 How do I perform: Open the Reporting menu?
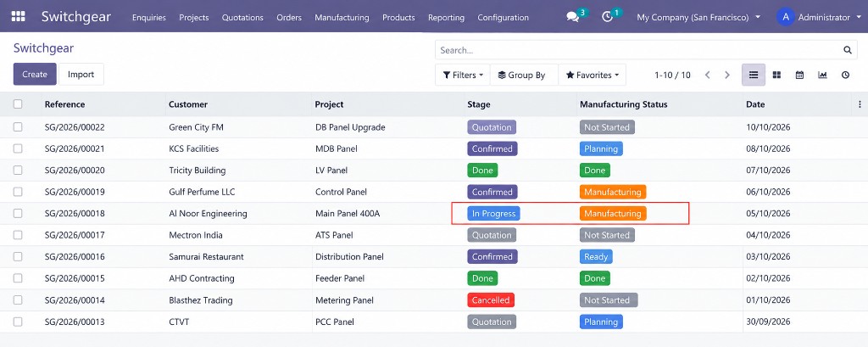tap(446, 17)
